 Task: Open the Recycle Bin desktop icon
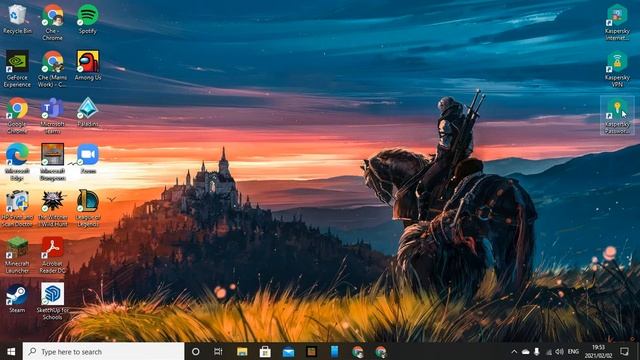tap(17, 19)
